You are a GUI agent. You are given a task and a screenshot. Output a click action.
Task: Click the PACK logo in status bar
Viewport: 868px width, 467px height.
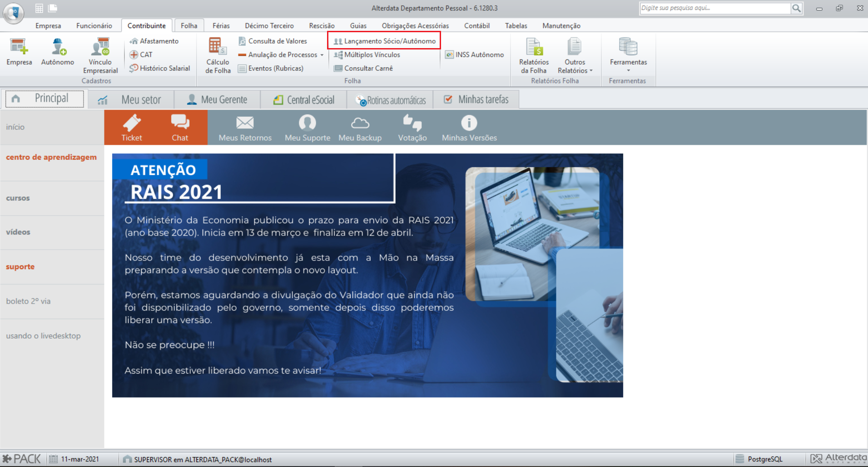coord(21,459)
